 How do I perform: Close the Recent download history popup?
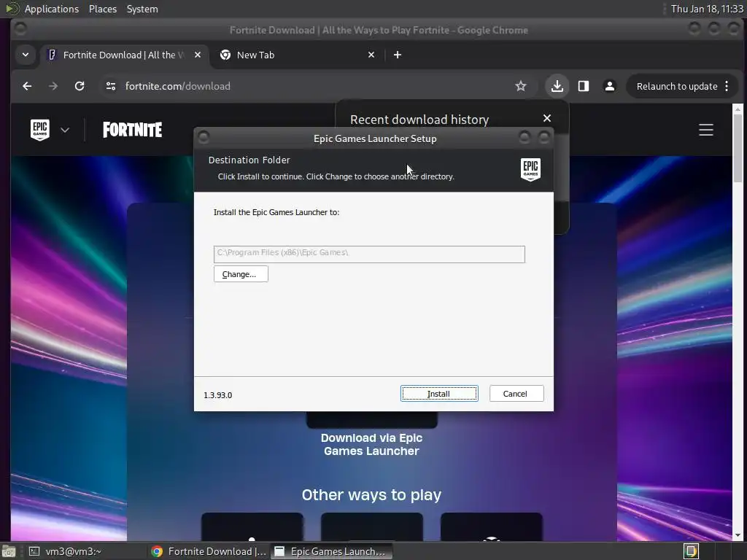[547, 118]
